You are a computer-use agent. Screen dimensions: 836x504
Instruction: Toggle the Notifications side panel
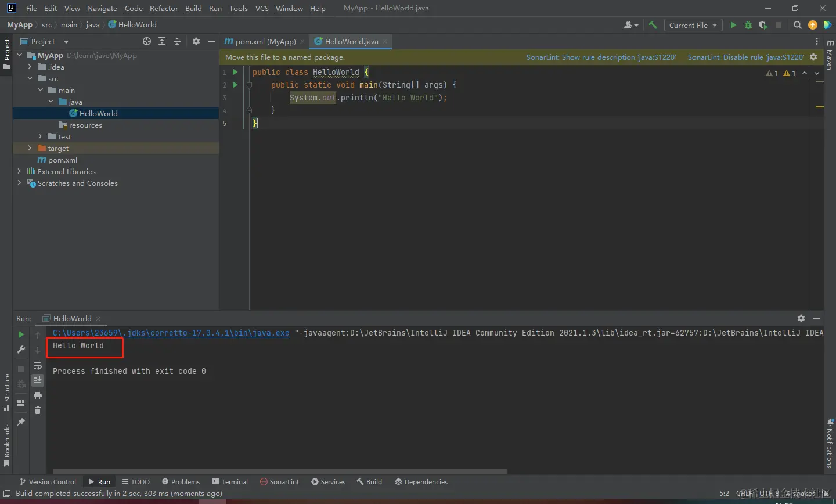830,444
